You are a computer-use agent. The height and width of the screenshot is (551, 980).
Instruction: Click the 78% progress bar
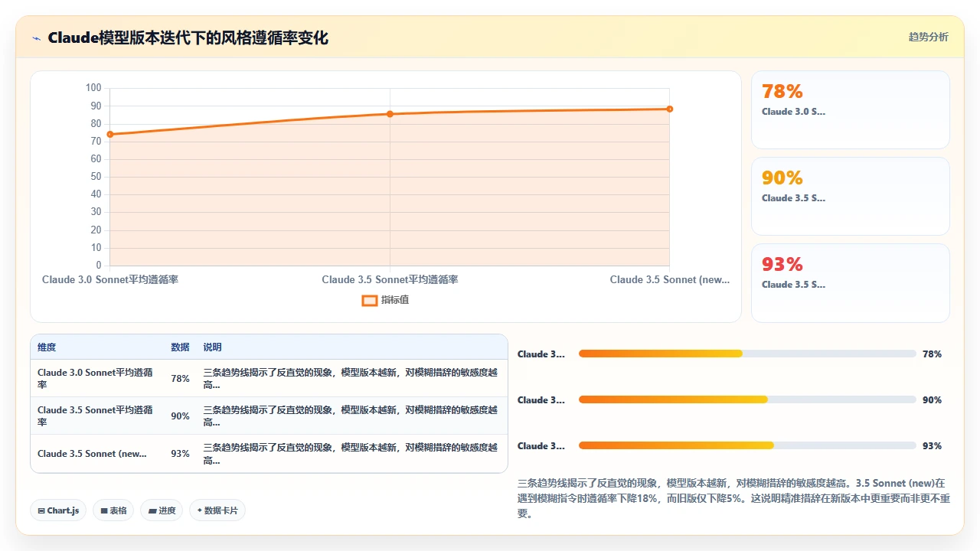point(747,354)
